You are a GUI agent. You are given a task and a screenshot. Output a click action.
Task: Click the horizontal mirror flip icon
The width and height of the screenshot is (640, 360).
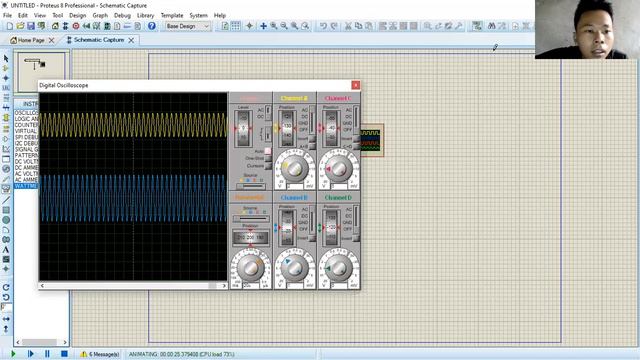point(6,319)
